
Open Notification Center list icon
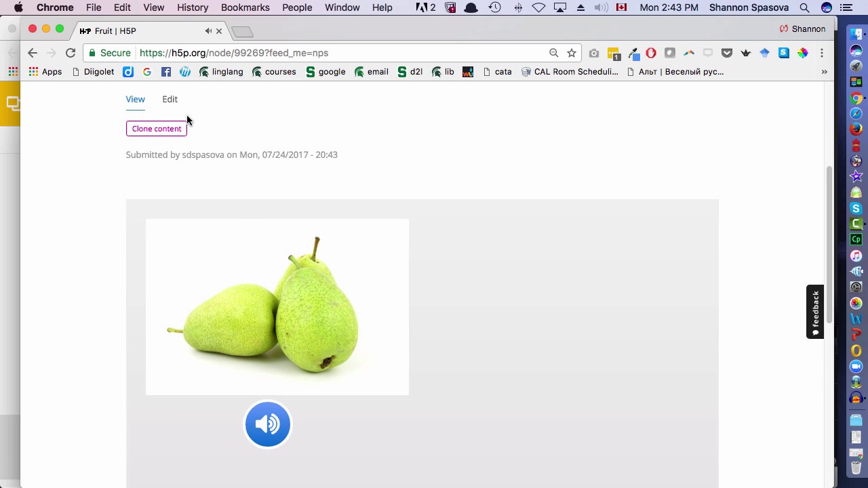[846, 7]
